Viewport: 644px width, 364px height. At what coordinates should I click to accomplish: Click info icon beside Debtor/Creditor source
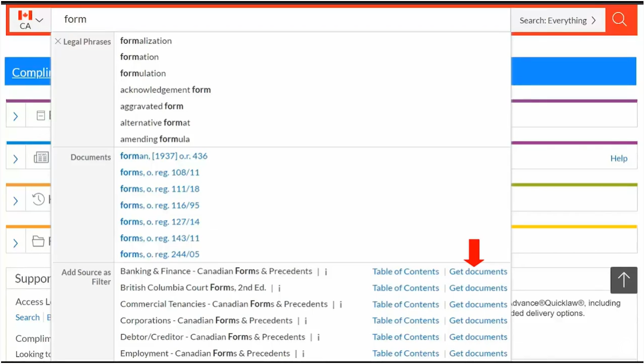coord(319,337)
